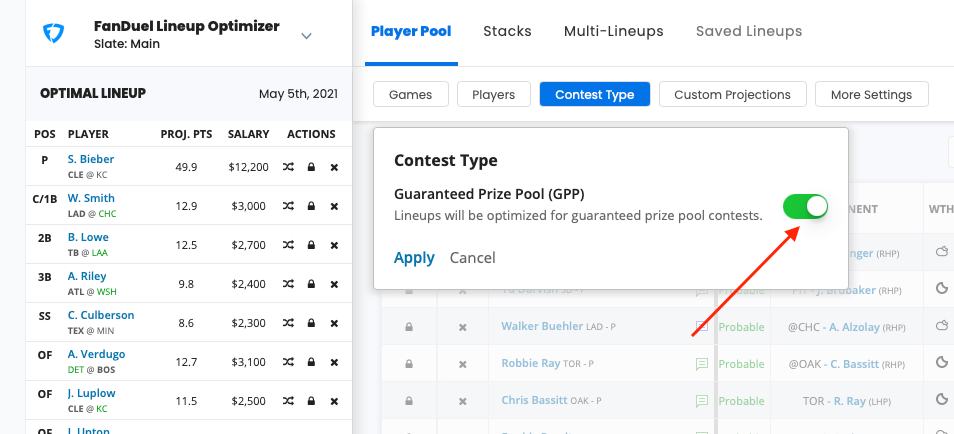Open the More Settings panel
The height and width of the screenshot is (434, 954).
click(x=872, y=95)
